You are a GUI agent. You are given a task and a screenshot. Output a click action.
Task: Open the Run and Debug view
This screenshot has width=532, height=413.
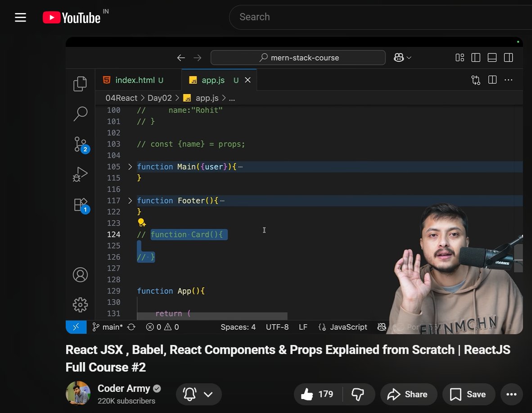(81, 174)
